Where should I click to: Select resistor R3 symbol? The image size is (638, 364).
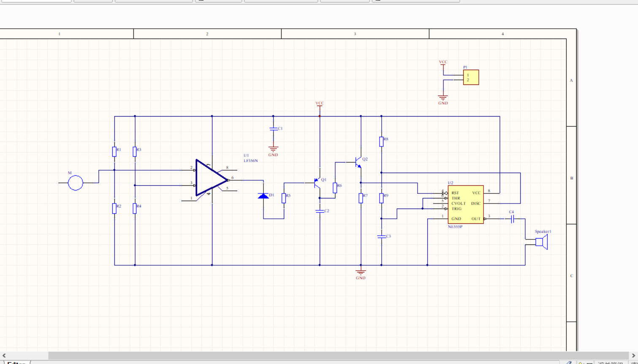tap(135, 152)
